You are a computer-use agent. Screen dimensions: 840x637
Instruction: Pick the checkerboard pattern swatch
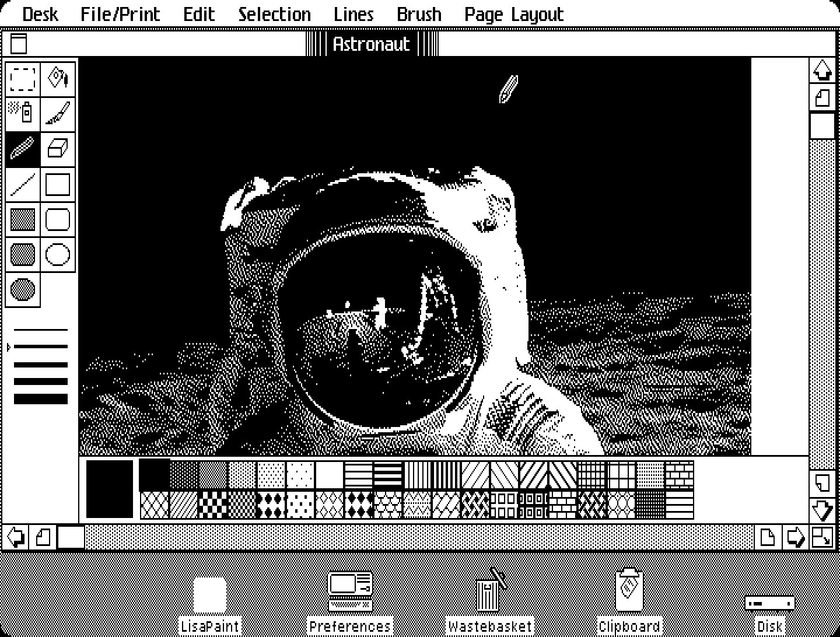213,505
